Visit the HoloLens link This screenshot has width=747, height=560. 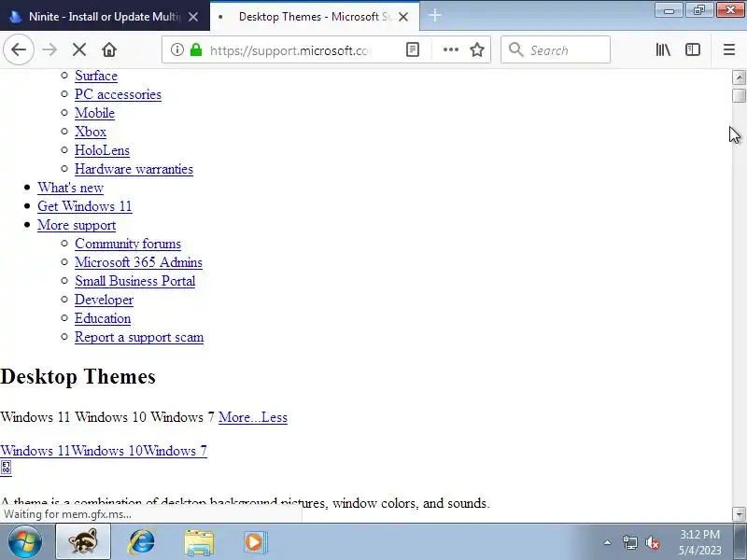click(x=102, y=150)
